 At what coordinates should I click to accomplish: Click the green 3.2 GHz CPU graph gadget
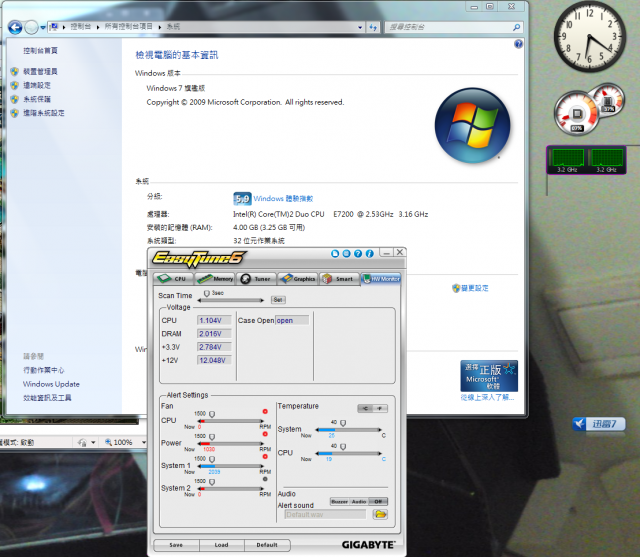pyautogui.click(x=586, y=160)
